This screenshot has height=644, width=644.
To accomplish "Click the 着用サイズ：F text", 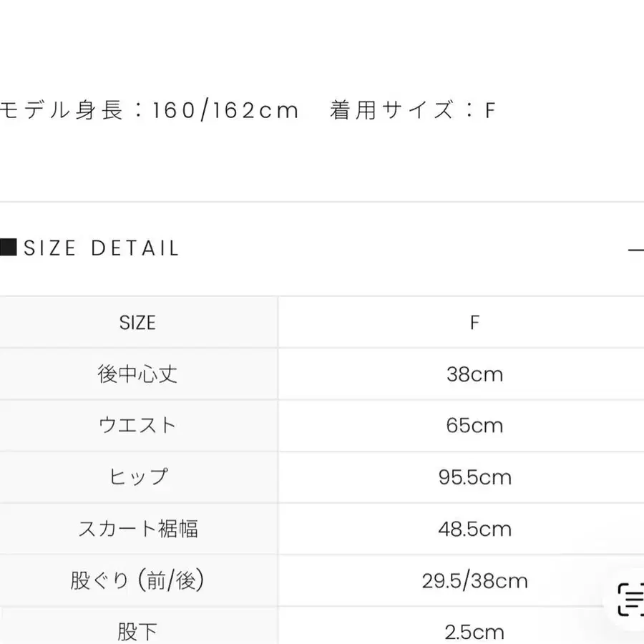I will 412,110.
